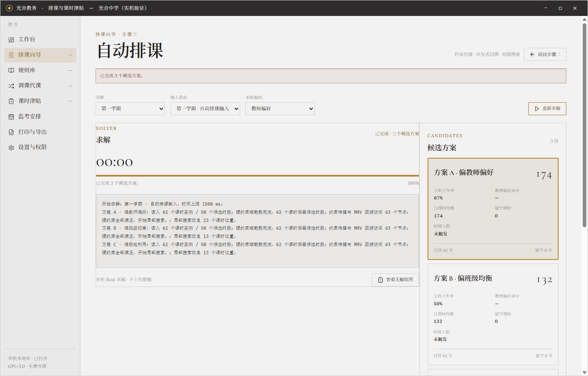Click the 设置与权限 gear icon
The height and width of the screenshot is (376, 588).
[x=11, y=148]
